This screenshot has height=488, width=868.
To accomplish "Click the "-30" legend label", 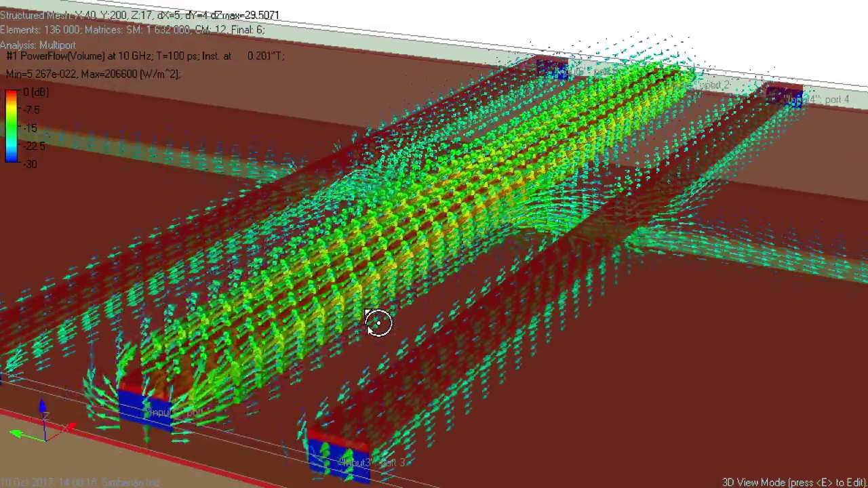I will click(x=29, y=164).
